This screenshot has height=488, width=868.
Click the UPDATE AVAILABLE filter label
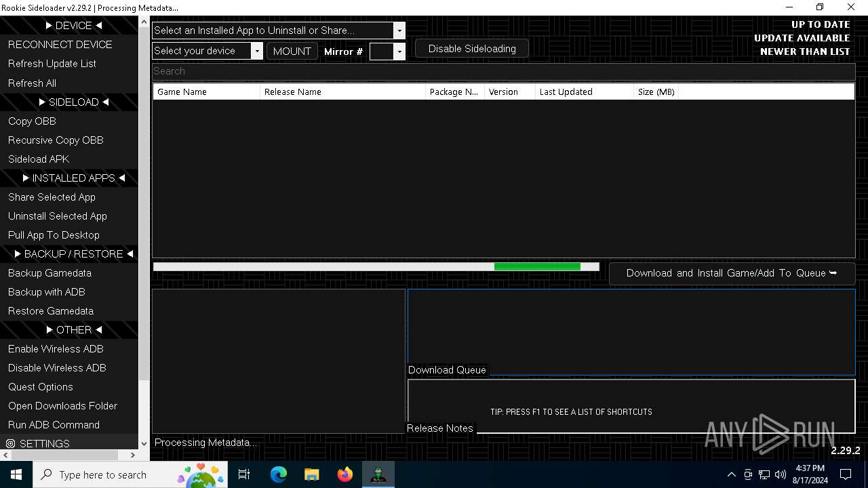pos(802,38)
